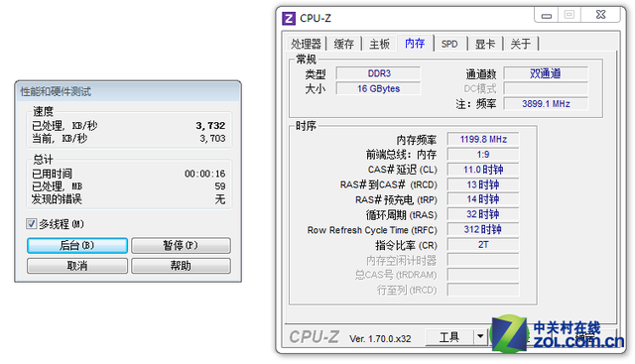The image size is (635, 364).
Task: Click the 双通道 channel field
Action: pyautogui.click(x=546, y=73)
